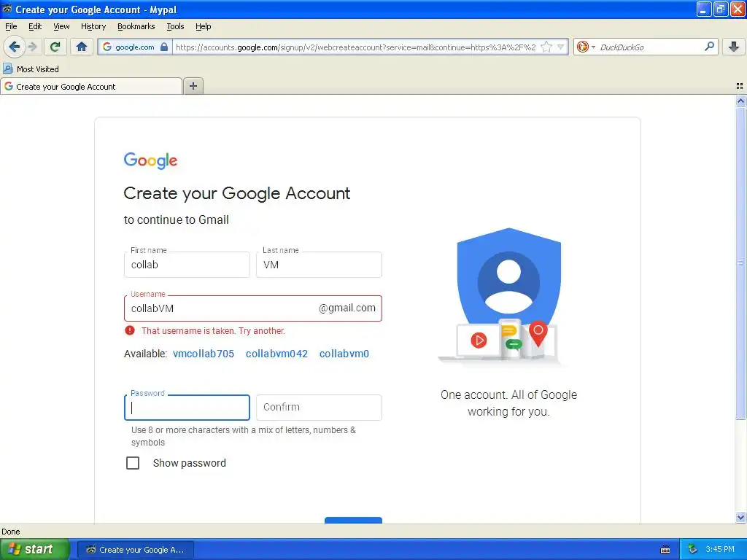Click the Done status bar text
The height and width of the screenshot is (560, 747).
10,532
